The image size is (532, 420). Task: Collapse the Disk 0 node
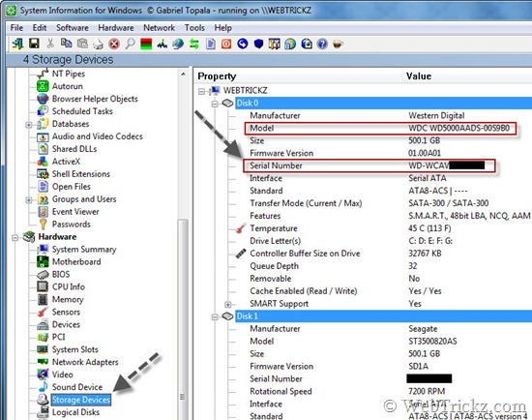(215, 104)
